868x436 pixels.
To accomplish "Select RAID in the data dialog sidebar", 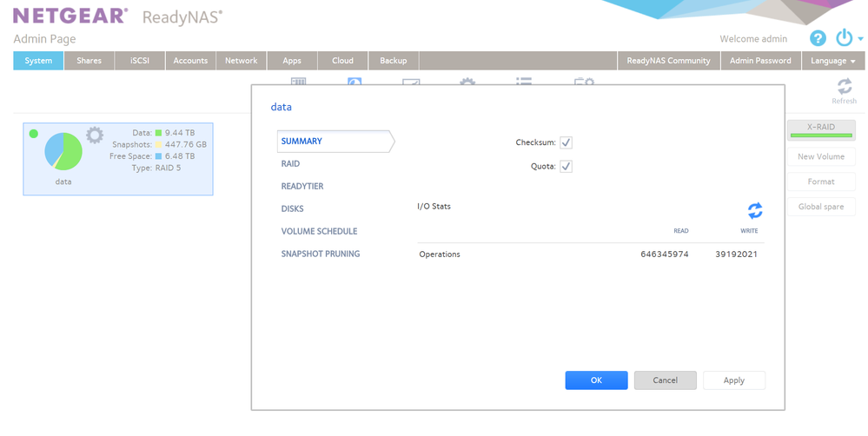I will tap(291, 163).
